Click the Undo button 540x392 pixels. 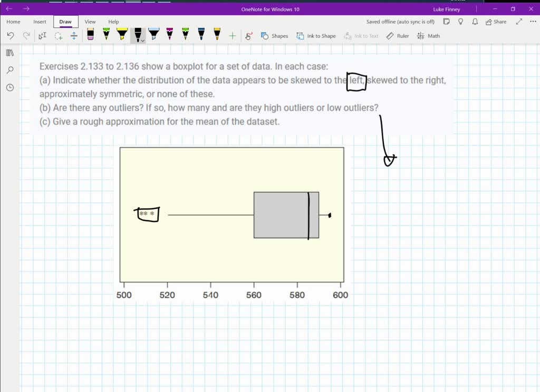click(9, 35)
